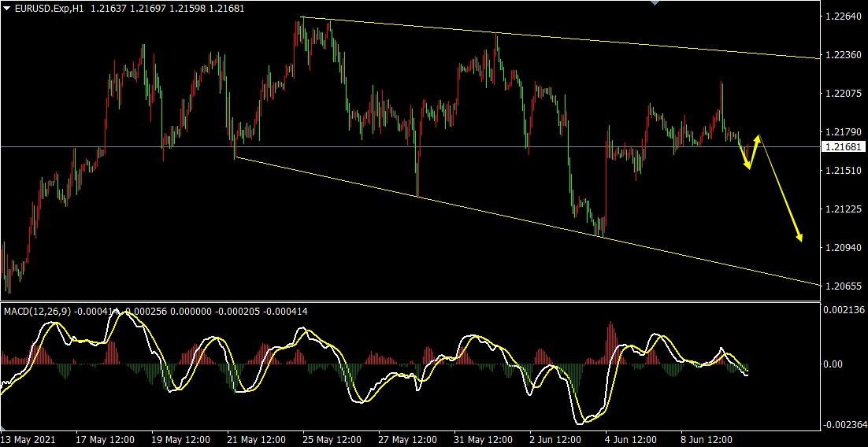Screen dimensions: 868x447
Task: Click the gray corner marker above 13 May 2021
Action: pyautogui.click(x=3, y=430)
